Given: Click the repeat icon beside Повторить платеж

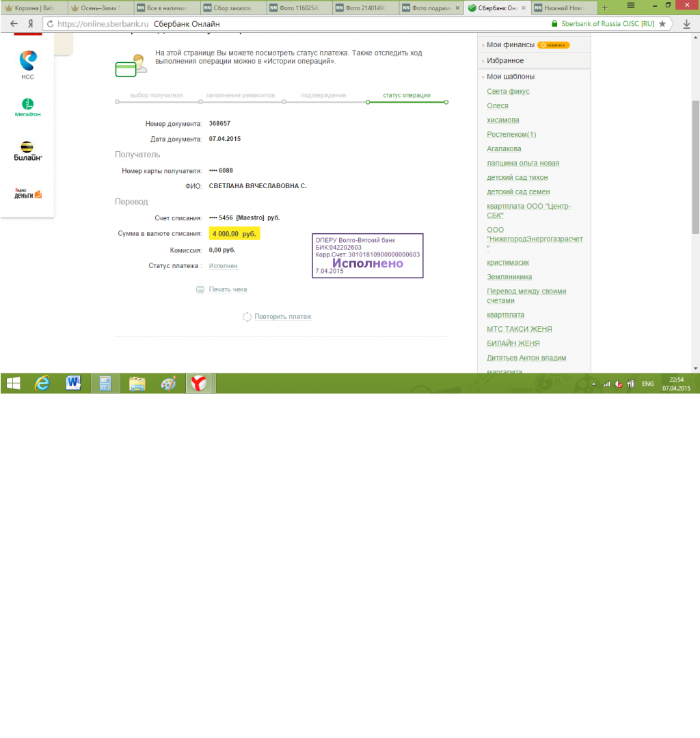Looking at the screenshot, I should pyautogui.click(x=247, y=317).
